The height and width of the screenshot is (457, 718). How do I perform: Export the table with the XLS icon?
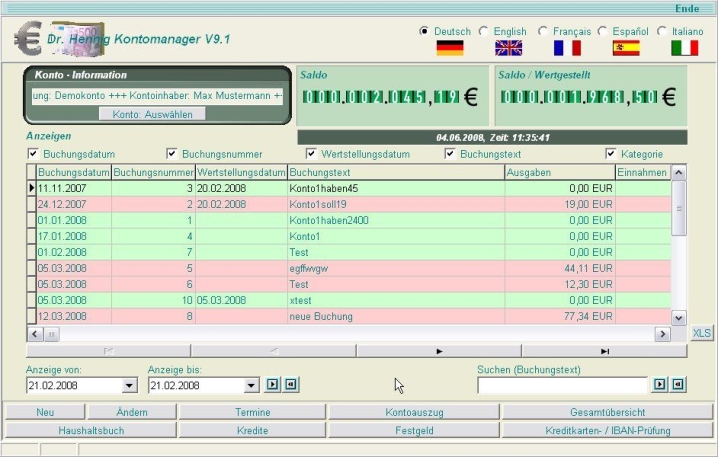pos(702,333)
